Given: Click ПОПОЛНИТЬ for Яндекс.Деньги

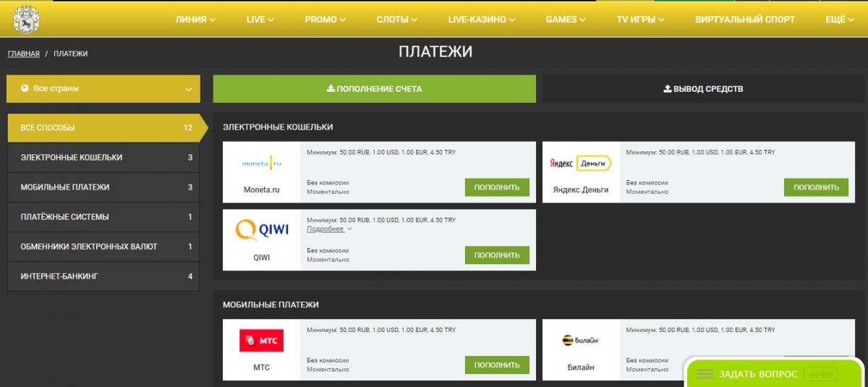Looking at the screenshot, I should point(816,187).
